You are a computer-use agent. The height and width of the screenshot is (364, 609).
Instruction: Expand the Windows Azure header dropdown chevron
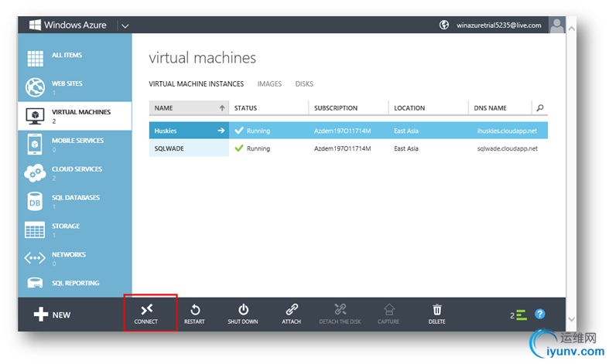coord(125,26)
